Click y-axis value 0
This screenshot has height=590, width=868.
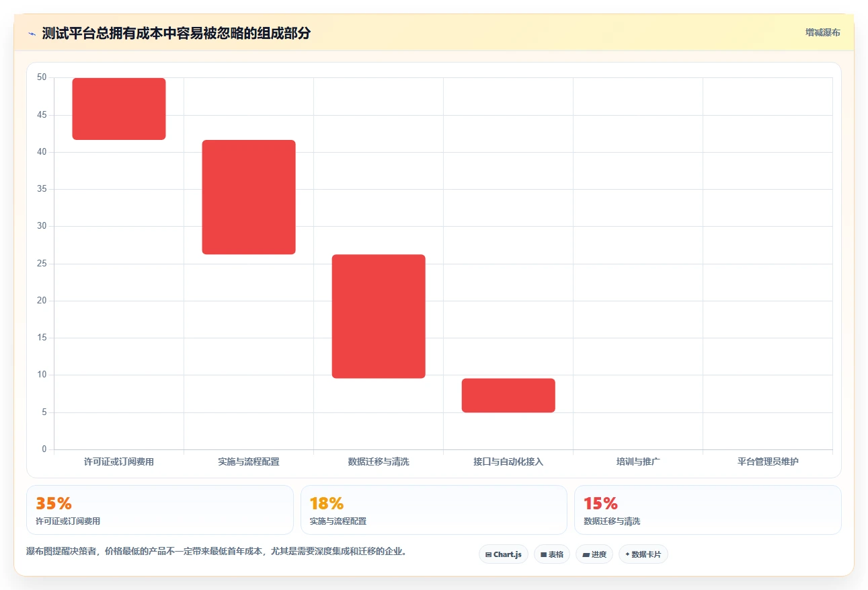(44, 449)
